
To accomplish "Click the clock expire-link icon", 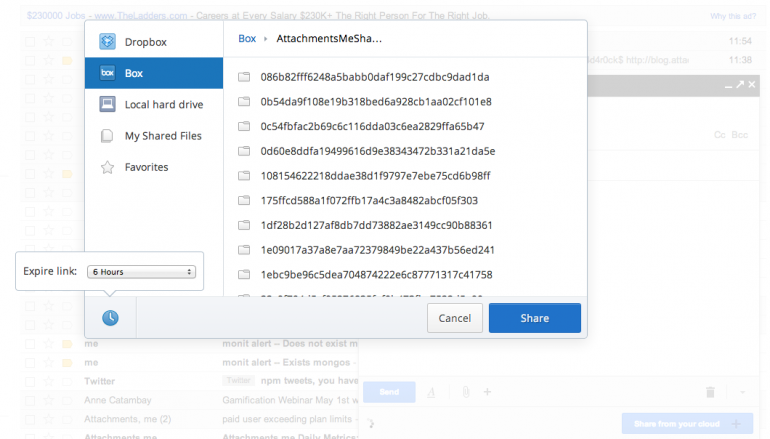I will pyautogui.click(x=110, y=317).
